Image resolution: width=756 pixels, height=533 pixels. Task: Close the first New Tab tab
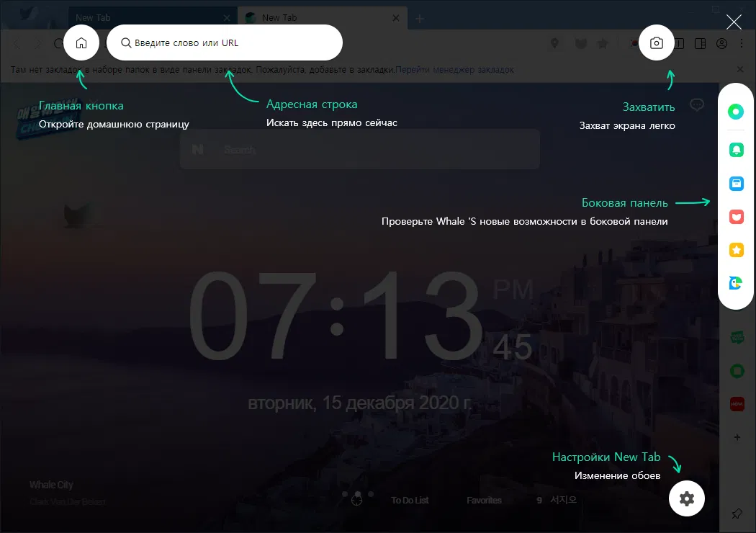pos(227,18)
